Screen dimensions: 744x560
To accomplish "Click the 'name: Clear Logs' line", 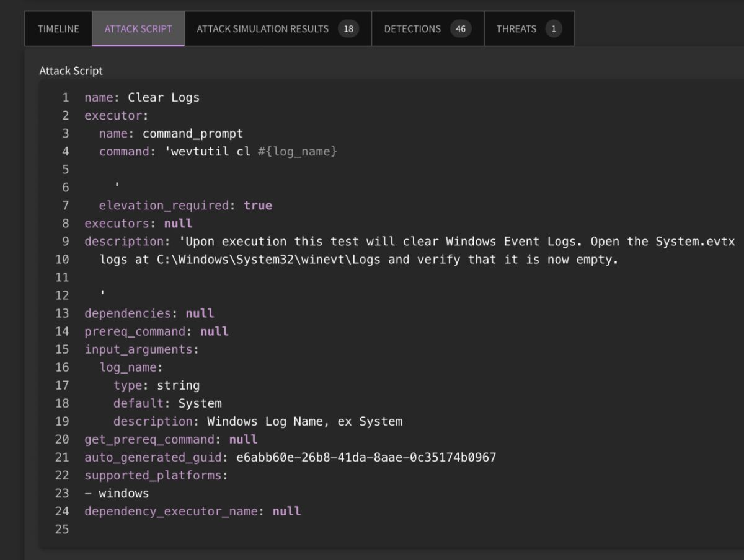I will (x=142, y=98).
